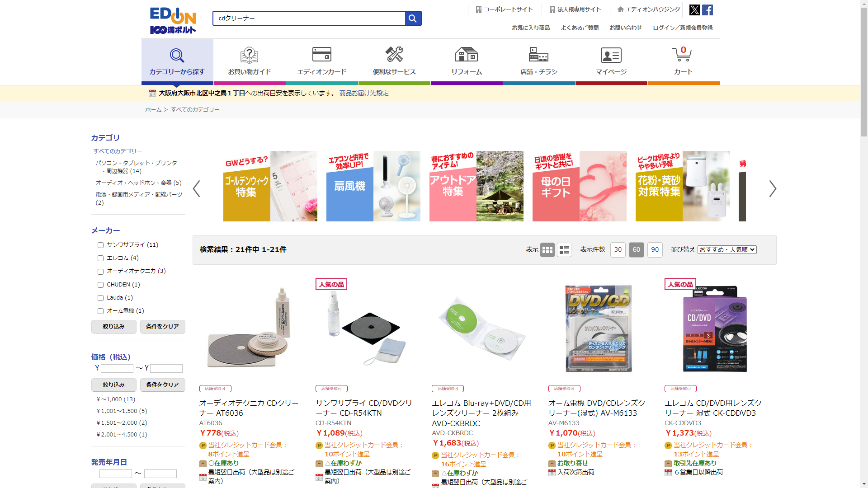Click the minimum price input field
This screenshot has width=868, height=488.
click(x=117, y=369)
